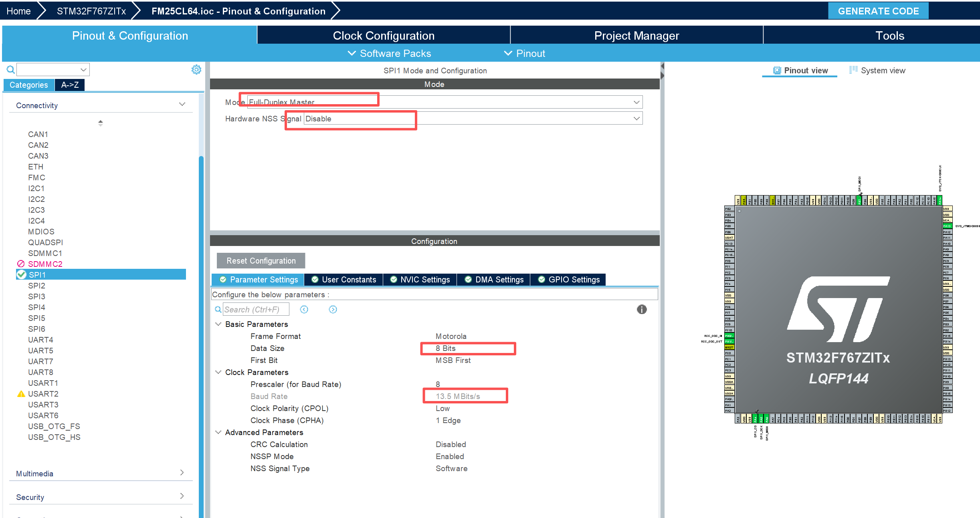This screenshot has height=518, width=980.
Task: Select the Pinout & Configuration tab
Action: coord(130,35)
